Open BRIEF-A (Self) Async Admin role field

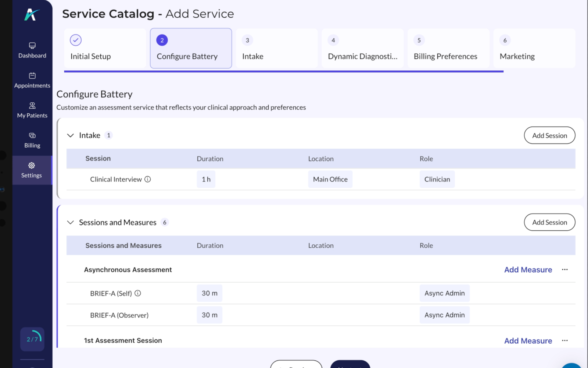tap(445, 293)
